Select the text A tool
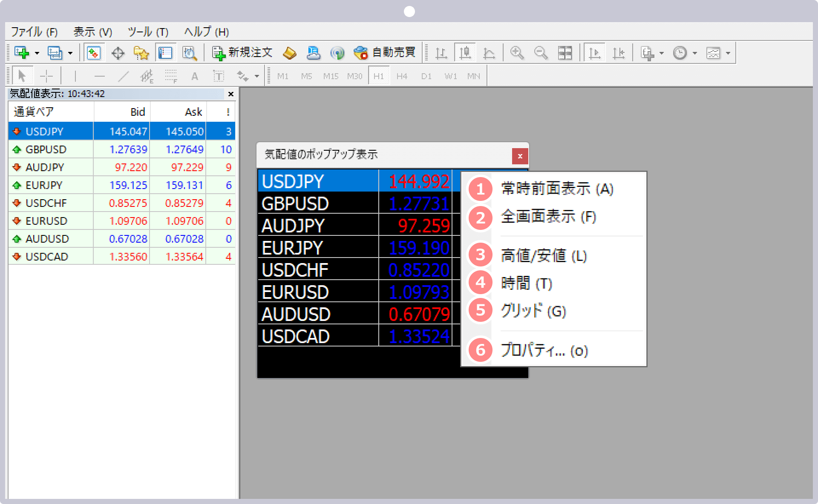Viewport: 818px width, 504px height. [x=195, y=76]
